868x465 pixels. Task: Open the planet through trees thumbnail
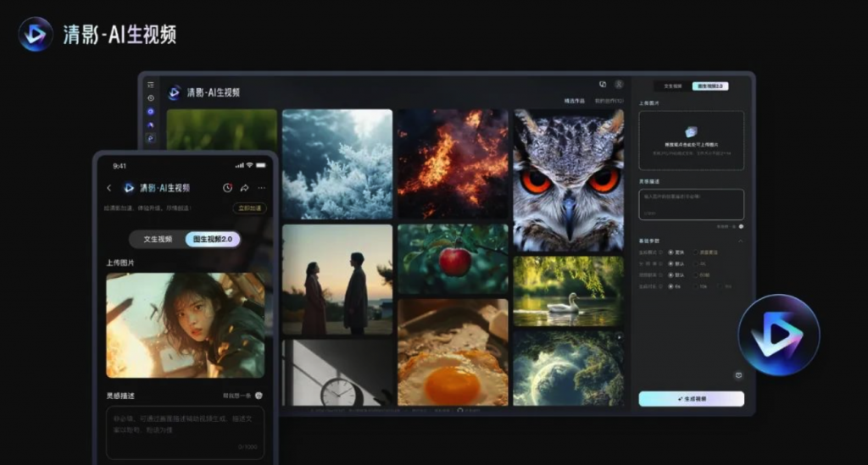coord(569,368)
